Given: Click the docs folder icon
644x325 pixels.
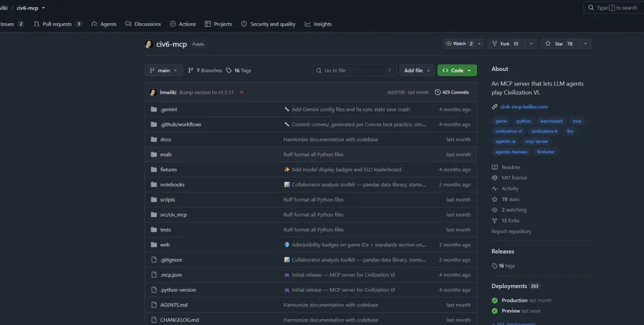Looking at the screenshot, I should tap(154, 140).
